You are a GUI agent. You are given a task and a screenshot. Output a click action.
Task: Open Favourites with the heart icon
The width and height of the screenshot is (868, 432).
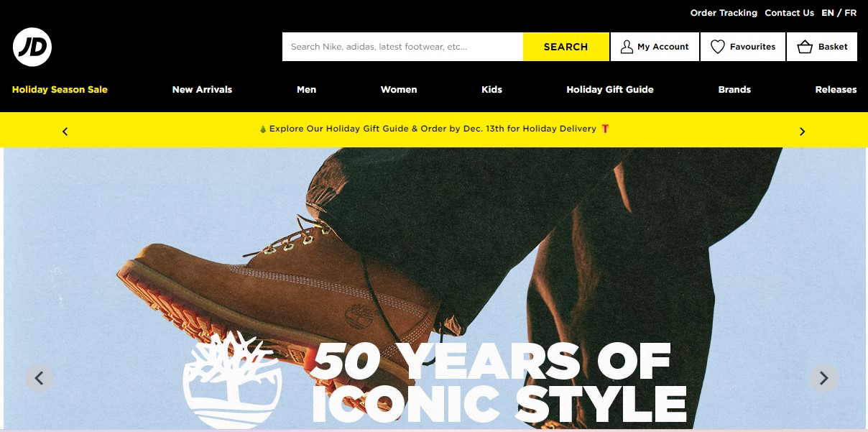717,47
